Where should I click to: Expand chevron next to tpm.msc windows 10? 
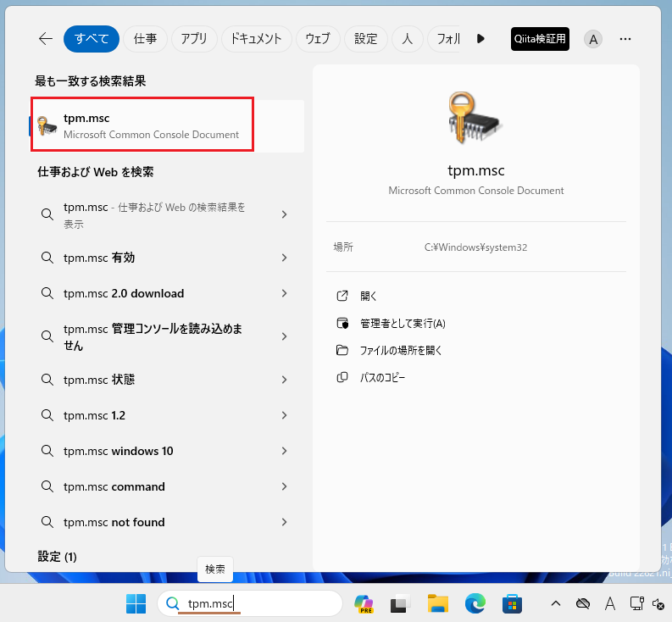point(284,451)
